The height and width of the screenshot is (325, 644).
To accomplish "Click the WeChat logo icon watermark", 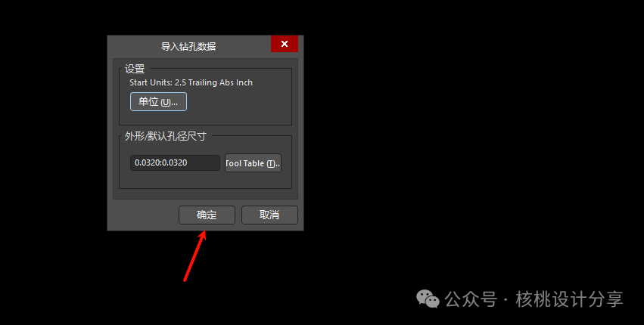I will (428, 299).
